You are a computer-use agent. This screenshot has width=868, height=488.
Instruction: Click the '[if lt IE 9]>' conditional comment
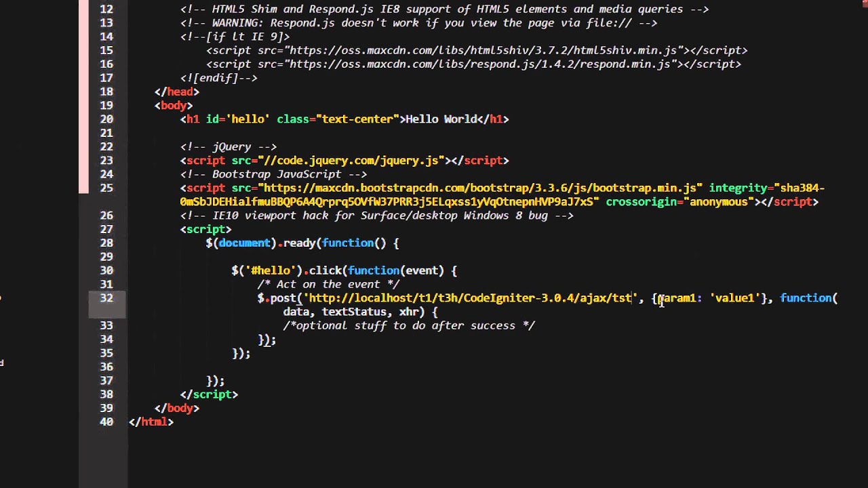pos(235,37)
